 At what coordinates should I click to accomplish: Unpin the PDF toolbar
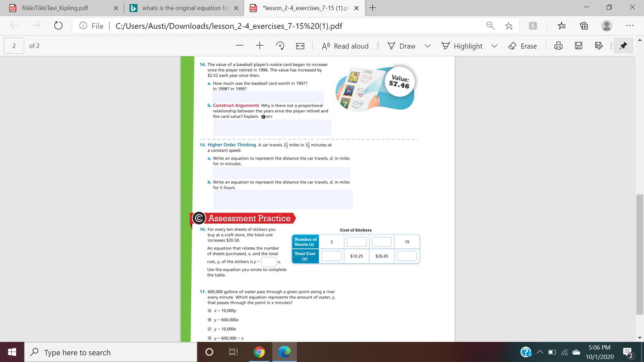[623, 46]
